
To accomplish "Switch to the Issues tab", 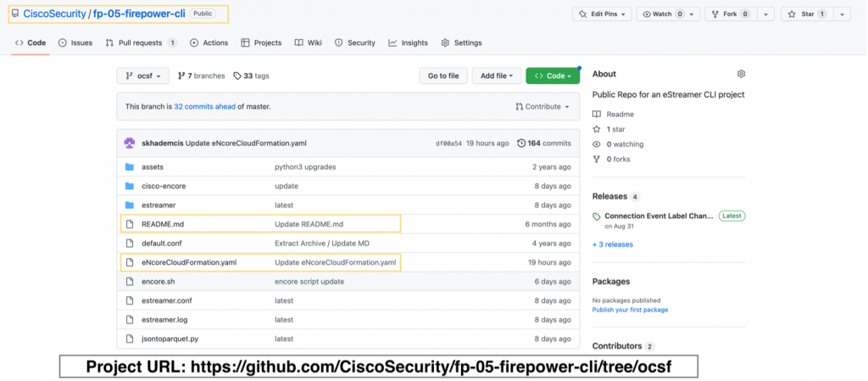I will (x=75, y=42).
